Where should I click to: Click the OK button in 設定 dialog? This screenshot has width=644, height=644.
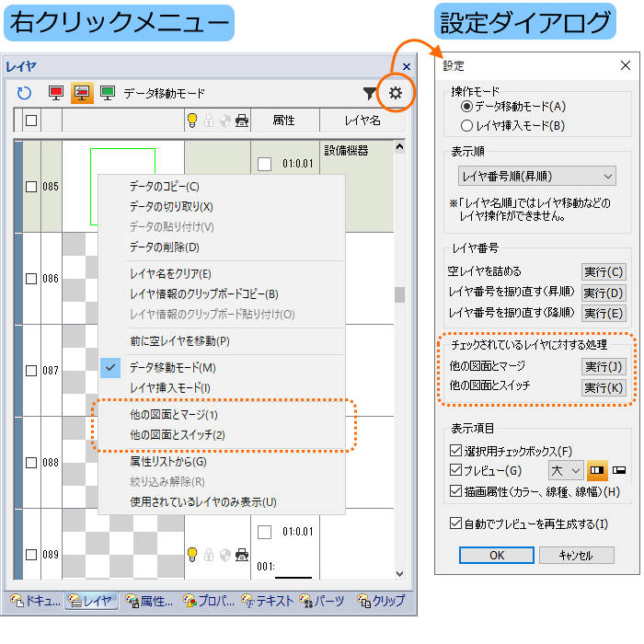497,556
